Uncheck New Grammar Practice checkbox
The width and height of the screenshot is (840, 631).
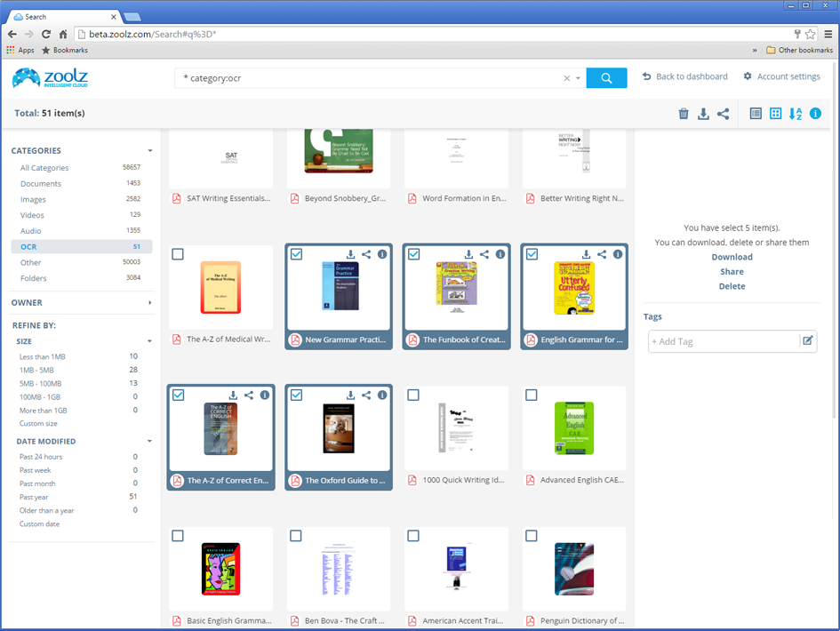tap(296, 254)
